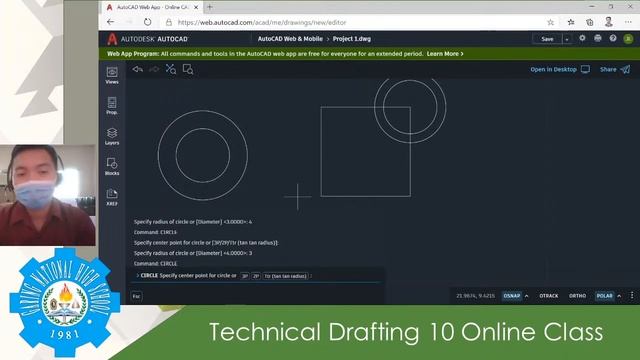Click the Save button
The width and height of the screenshot is (640, 360).
click(547, 39)
